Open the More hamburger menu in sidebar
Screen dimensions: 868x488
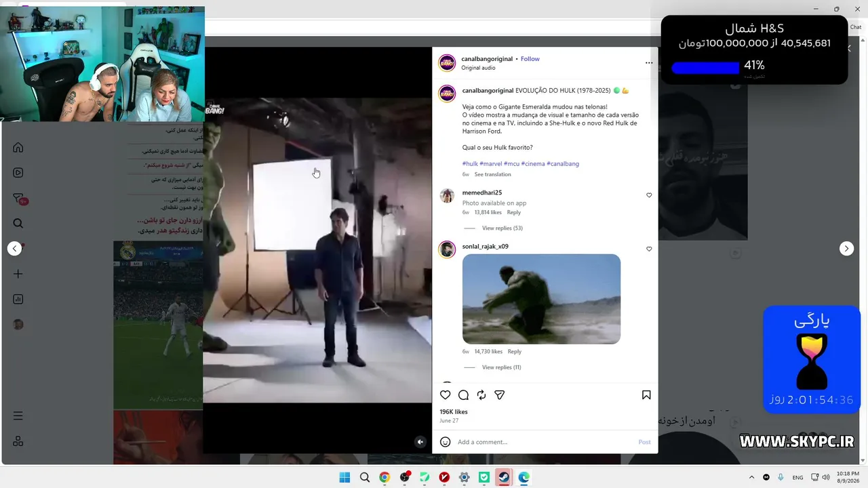[x=18, y=415]
